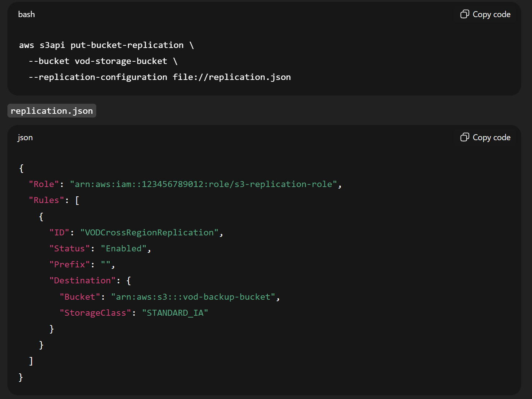
Task: Click the "STANDARD_IA" storage class value
Action: [x=175, y=313]
